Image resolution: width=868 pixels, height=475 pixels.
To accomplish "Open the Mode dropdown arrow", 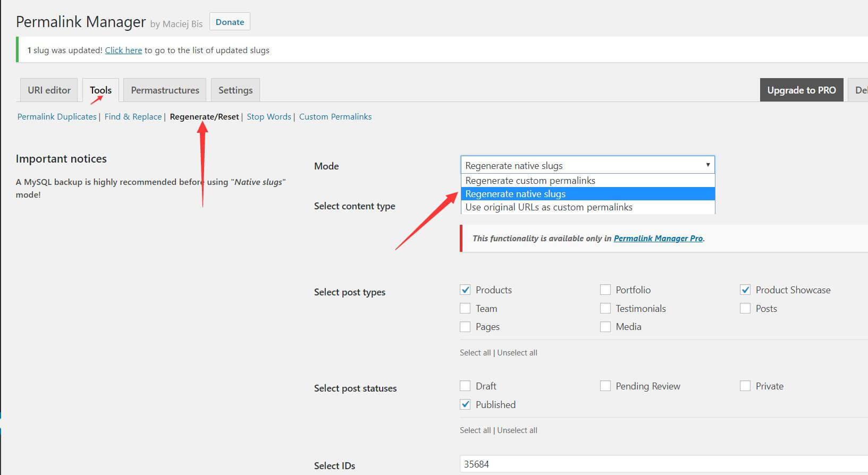I will coord(707,165).
